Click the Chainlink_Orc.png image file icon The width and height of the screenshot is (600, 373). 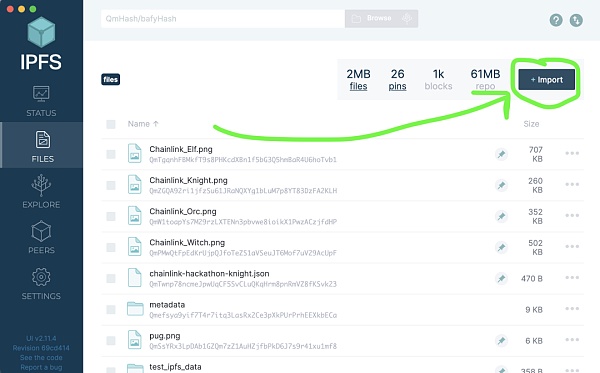click(x=135, y=216)
